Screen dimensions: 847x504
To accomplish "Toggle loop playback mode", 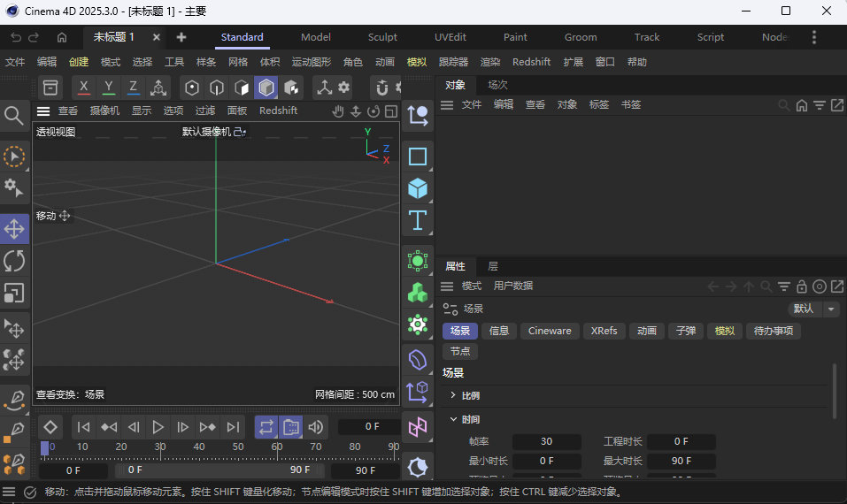I will click(266, 427).
